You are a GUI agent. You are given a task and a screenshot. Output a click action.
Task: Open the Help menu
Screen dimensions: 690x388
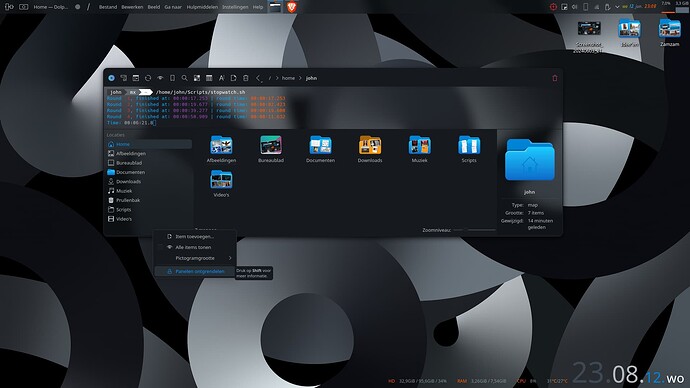pos(258,7)
